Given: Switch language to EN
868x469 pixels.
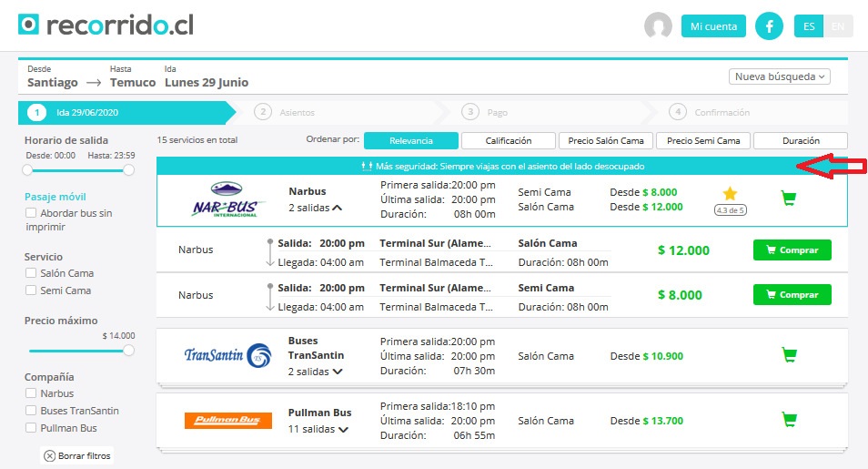Looking at the screenshot, I should [x=838, y=26].
